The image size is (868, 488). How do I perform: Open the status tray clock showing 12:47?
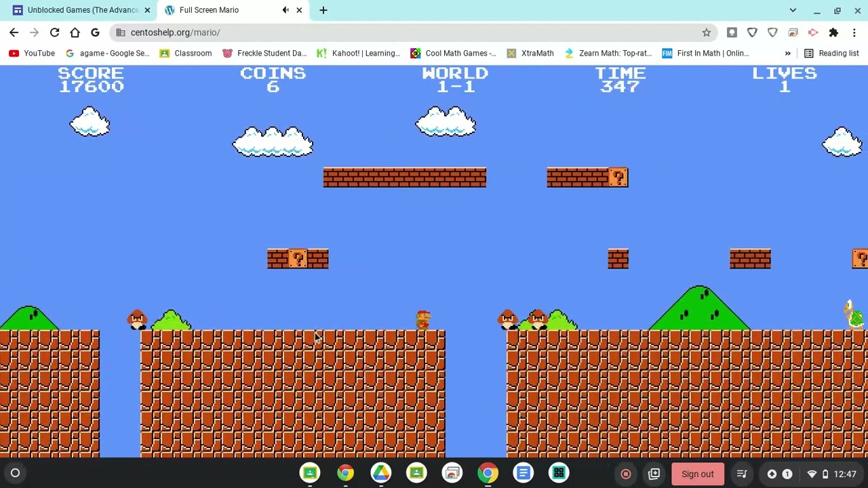tap(845, 474)
